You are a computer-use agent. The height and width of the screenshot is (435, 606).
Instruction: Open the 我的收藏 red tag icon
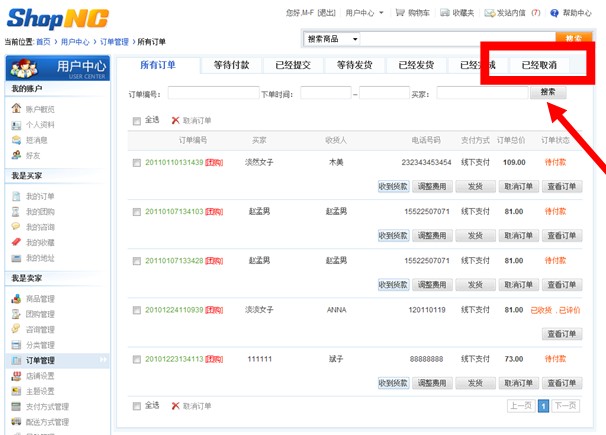pos(16,242)
